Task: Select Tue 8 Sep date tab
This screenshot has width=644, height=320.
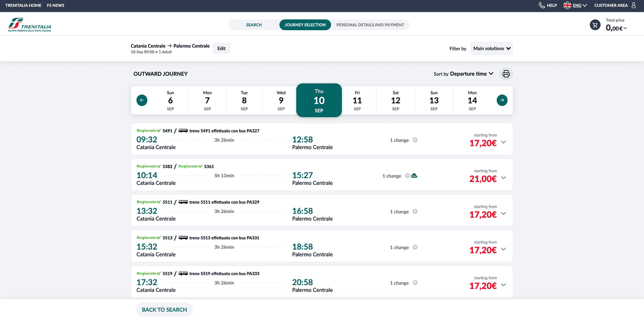Action: (244, 101)
